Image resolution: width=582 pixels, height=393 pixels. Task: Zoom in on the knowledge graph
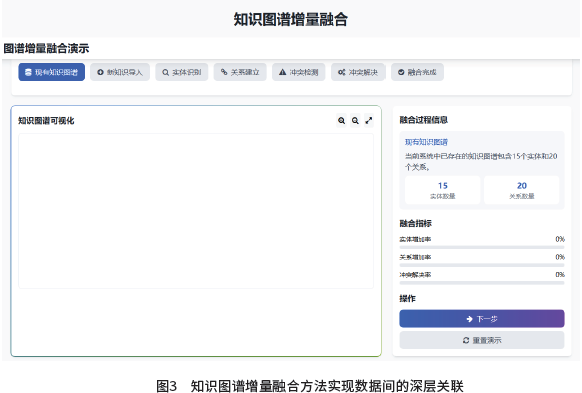[341, 121]
